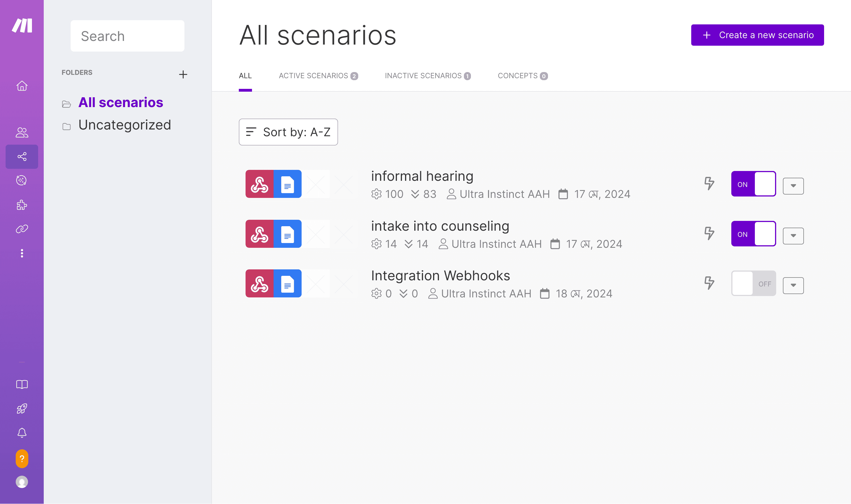Click the help button with the question mark
This screenshot has width=851, height=504.
21,459
